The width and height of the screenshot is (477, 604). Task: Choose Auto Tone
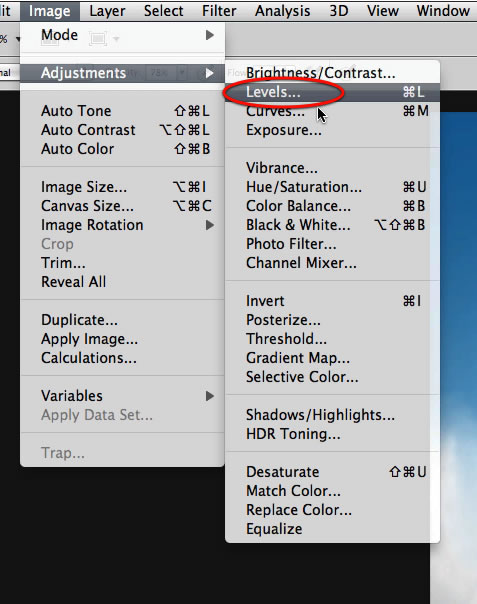[123, 111]
